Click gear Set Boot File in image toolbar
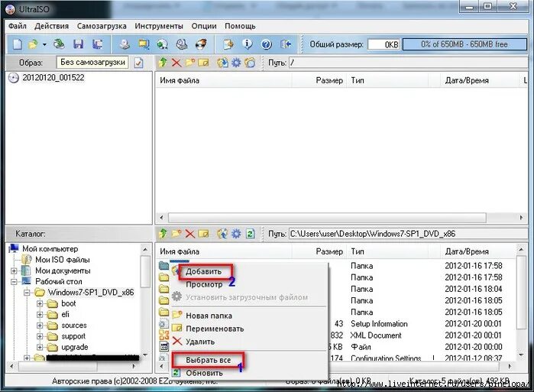The height and width of the screenshot is (392, 534). [x=236, y=63]
